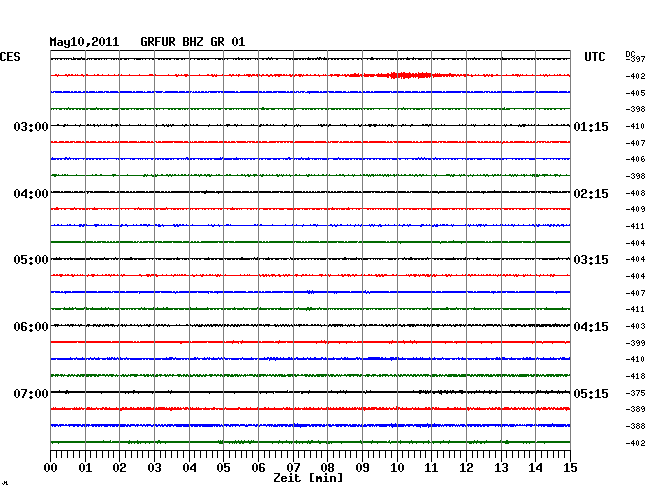This screenshot has width=650, height=494.
Task: Select the DC offset value -403
Action: (635, 326)
